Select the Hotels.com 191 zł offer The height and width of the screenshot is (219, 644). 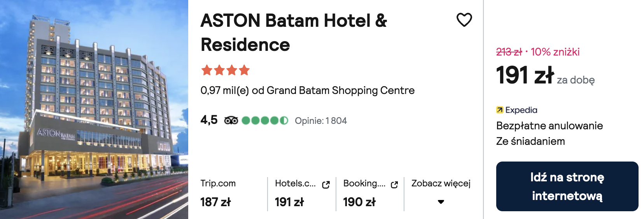(x=302, y=193)
